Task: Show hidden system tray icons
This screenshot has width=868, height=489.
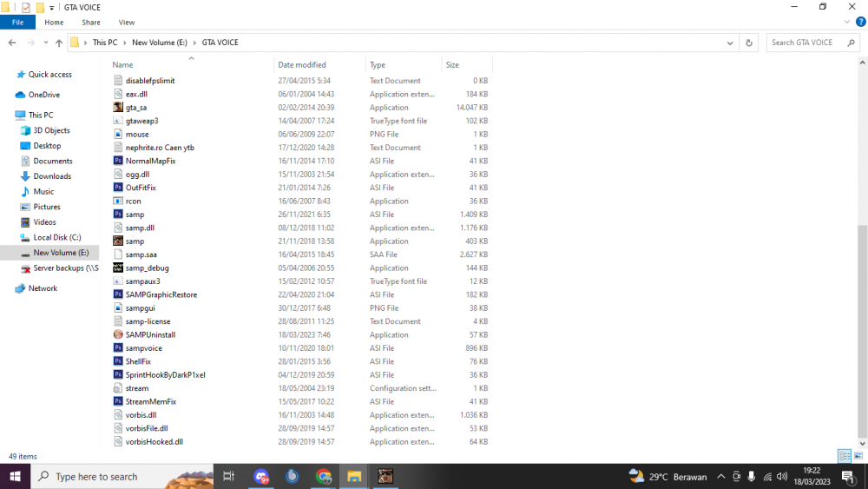Action: [x=720, y=476]
